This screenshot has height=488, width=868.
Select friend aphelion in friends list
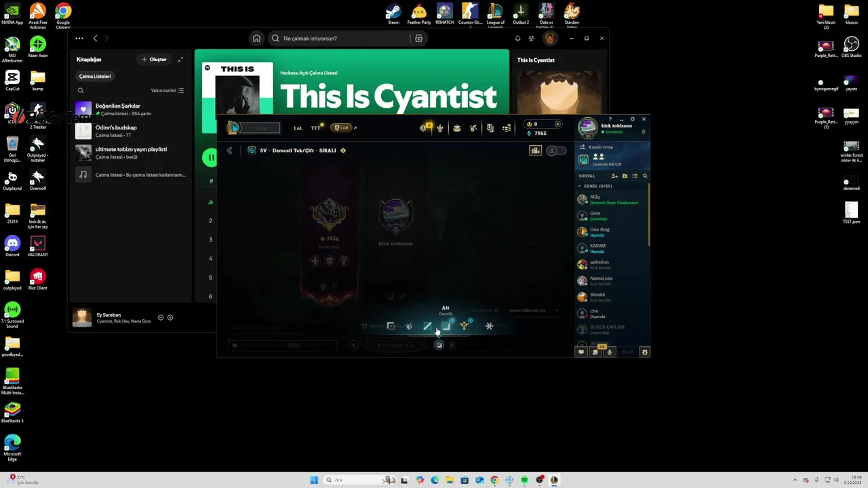612,264
